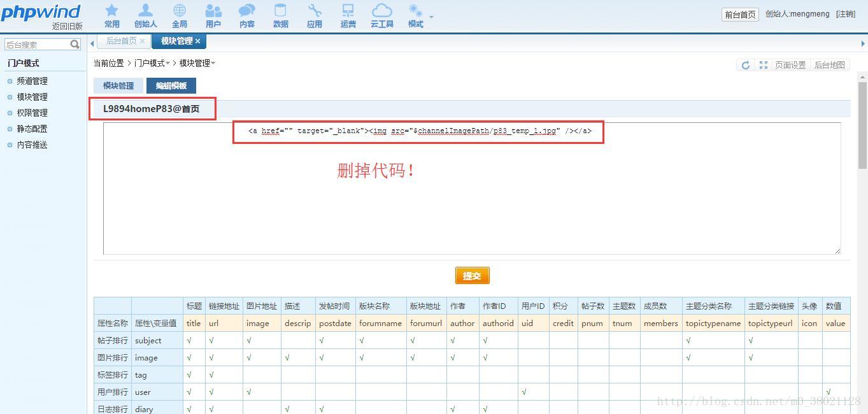Open the 创始人 founder icon

click(x=145, y=15)
